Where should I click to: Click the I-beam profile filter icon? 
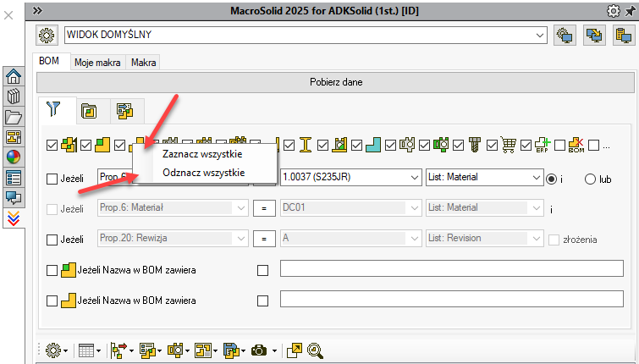coord(306,146)
